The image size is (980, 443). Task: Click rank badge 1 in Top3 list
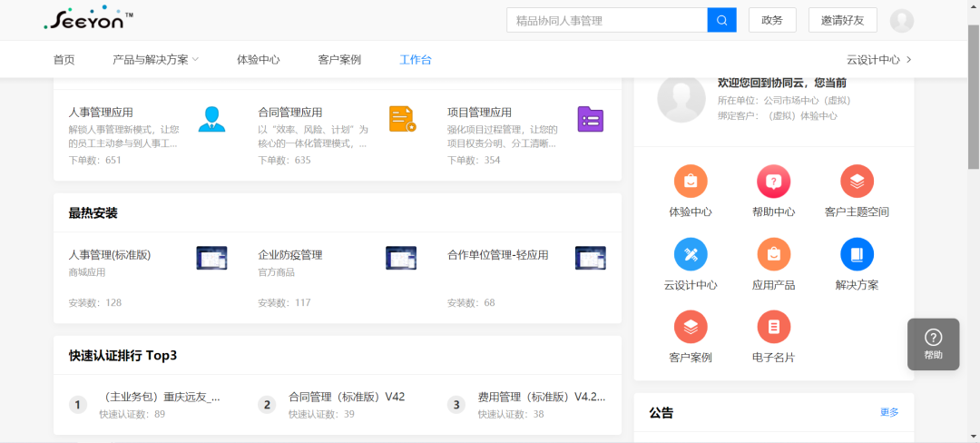77,405
